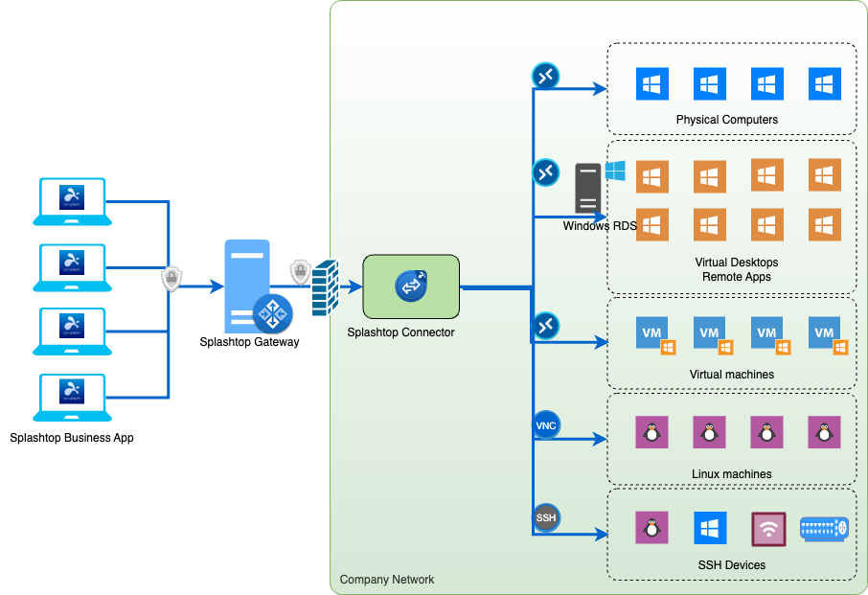Click the RDP badge above Windows RDS server

tap(546, 172)
